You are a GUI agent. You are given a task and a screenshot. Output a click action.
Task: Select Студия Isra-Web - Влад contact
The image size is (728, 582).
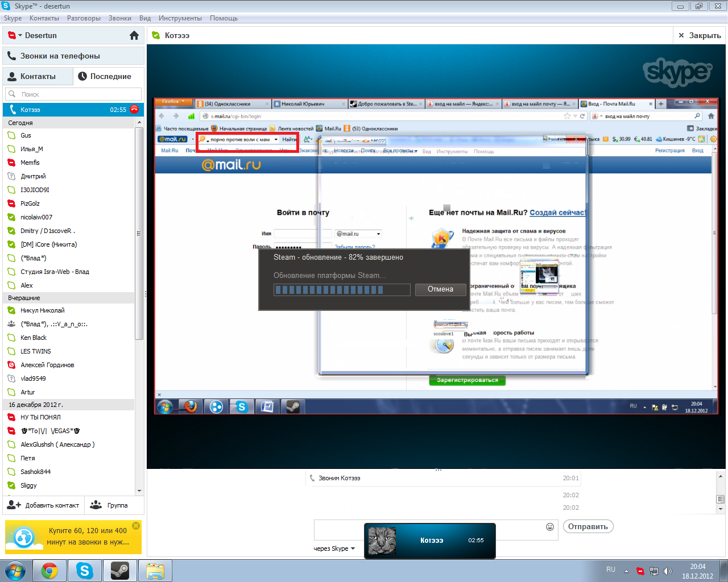coord(69,272)
